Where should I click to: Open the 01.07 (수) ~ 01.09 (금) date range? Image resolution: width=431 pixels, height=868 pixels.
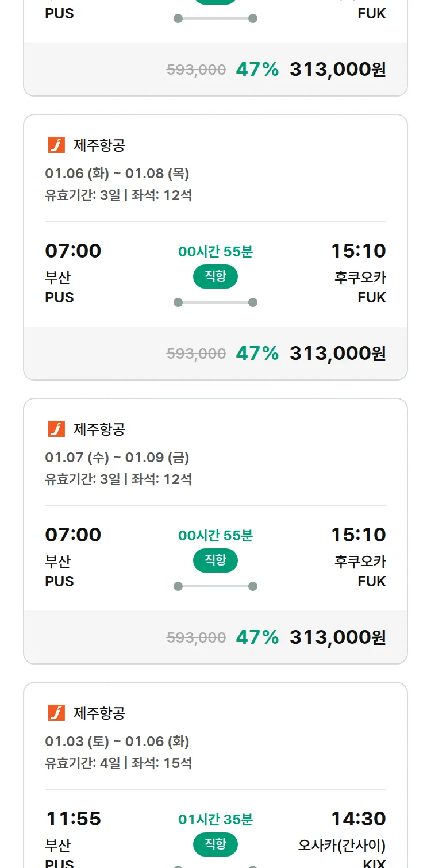[117, 458]
